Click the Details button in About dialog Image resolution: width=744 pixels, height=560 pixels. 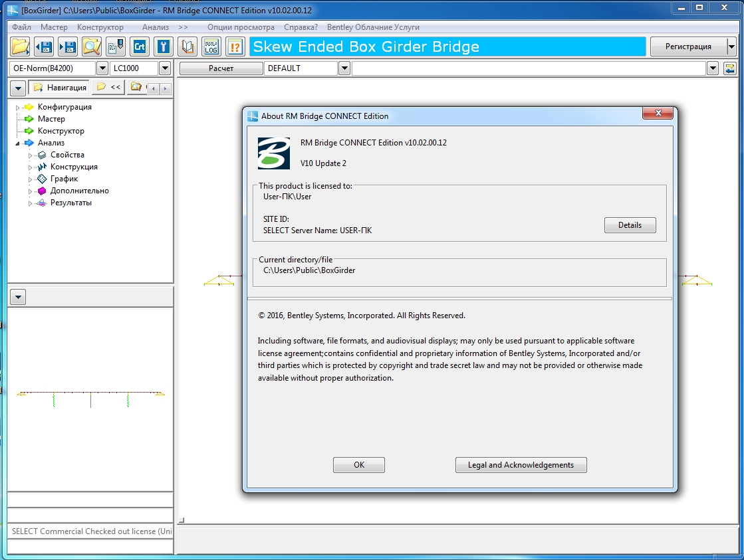pos(630,225)
